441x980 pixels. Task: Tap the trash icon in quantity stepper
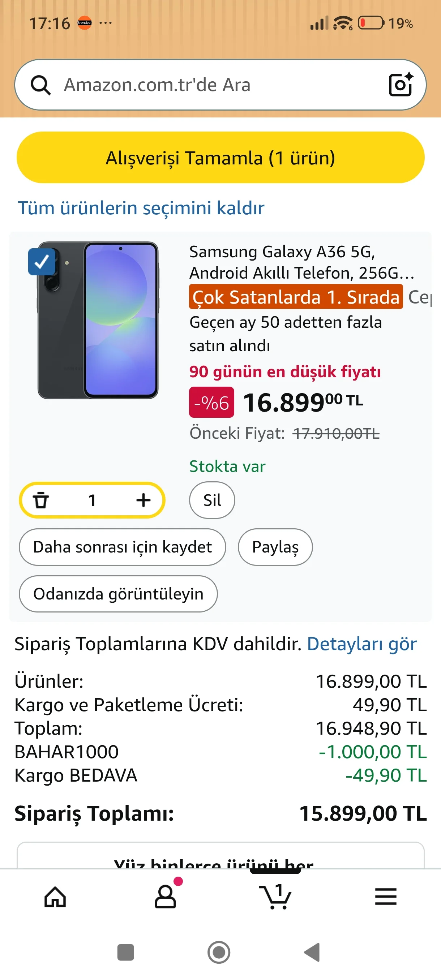41,500
